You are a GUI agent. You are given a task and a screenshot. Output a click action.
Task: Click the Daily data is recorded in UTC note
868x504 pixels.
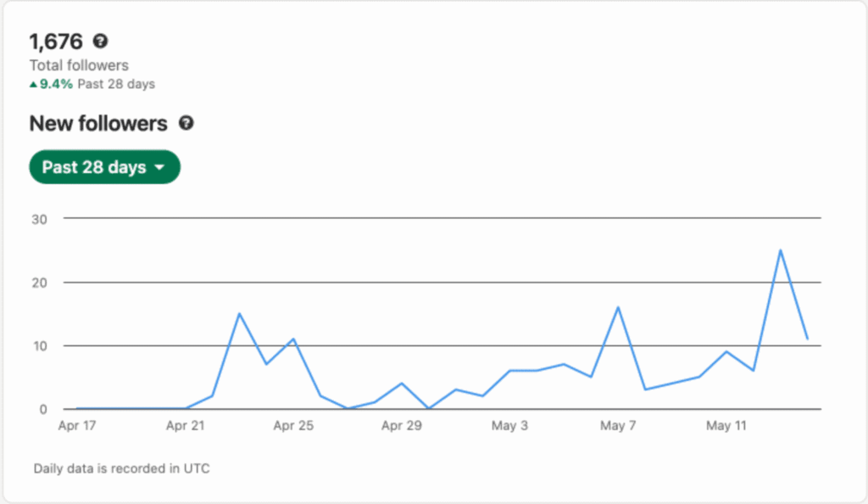point(121,468)
